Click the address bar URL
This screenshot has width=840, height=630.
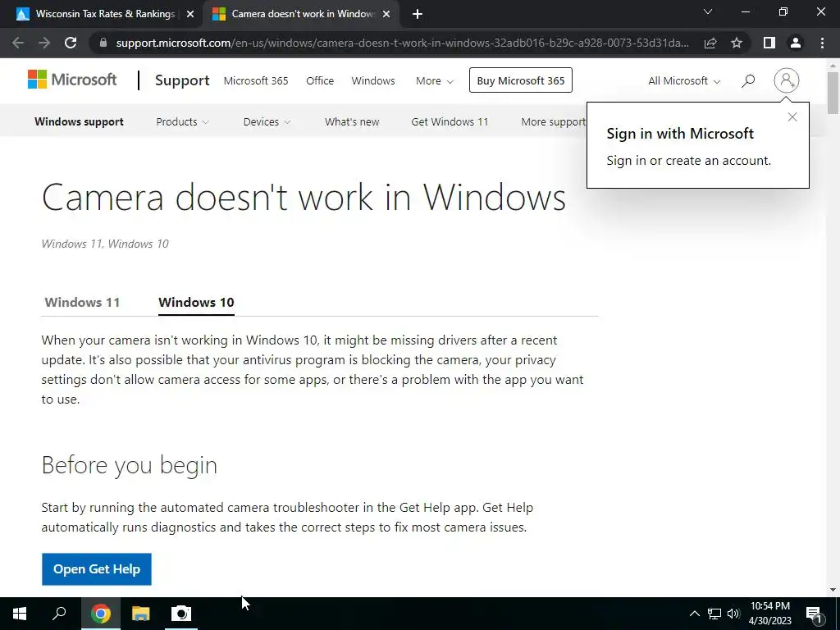(x=402, y=43)
